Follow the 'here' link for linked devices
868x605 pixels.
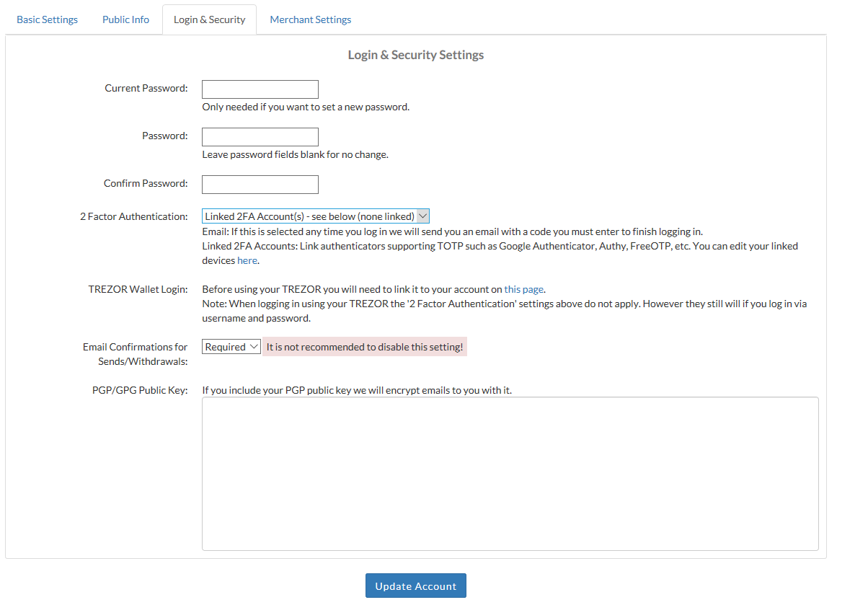pyautogui.click(x=247, y=260)
